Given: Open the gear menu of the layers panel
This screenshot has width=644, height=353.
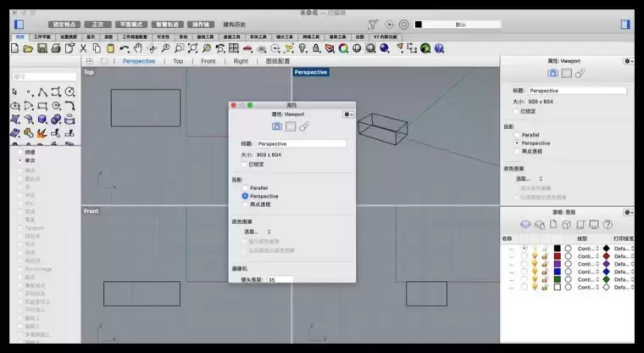Looking at the screenshot, I should point(629,212).
